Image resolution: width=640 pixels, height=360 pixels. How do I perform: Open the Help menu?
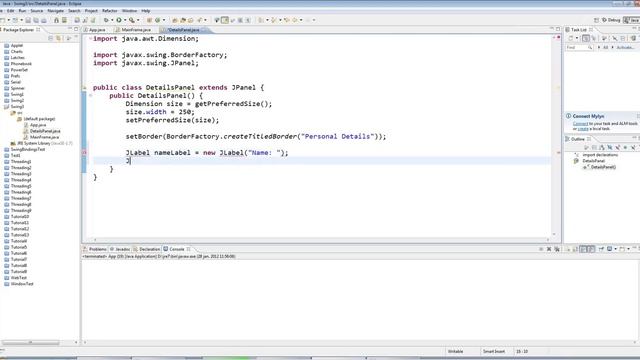tap(146, 11)
